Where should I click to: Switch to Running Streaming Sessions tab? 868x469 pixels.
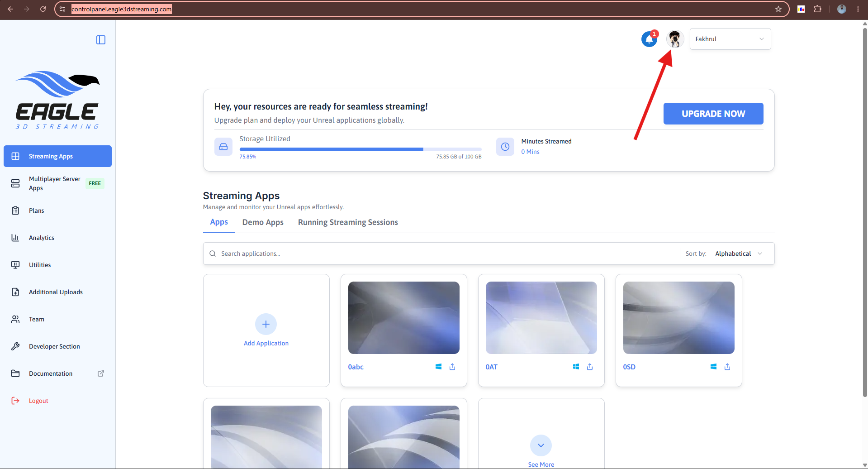[x=348, y=222]
